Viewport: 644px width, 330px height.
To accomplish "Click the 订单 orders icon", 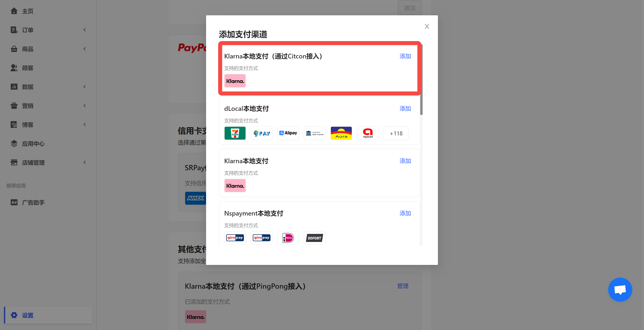I will tap(14, 30).
